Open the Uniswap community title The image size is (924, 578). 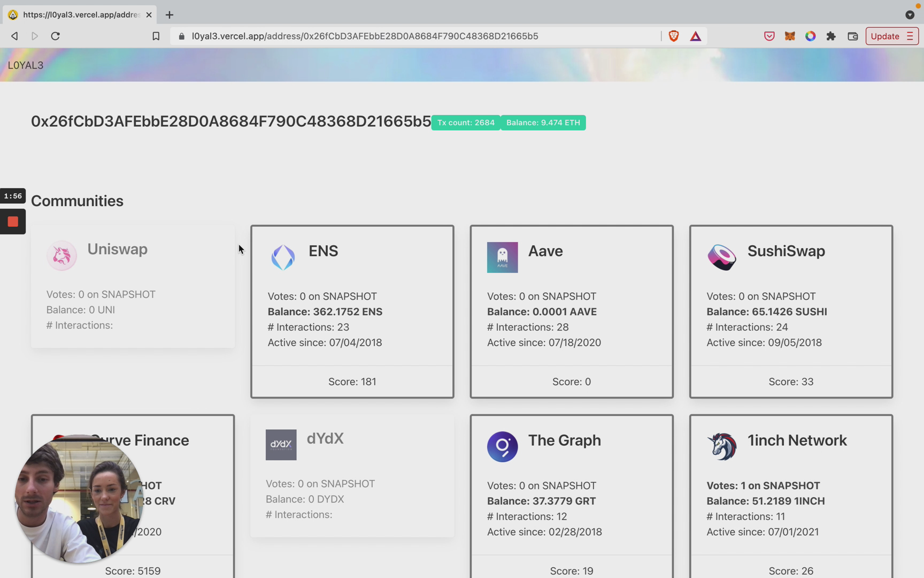117,249
